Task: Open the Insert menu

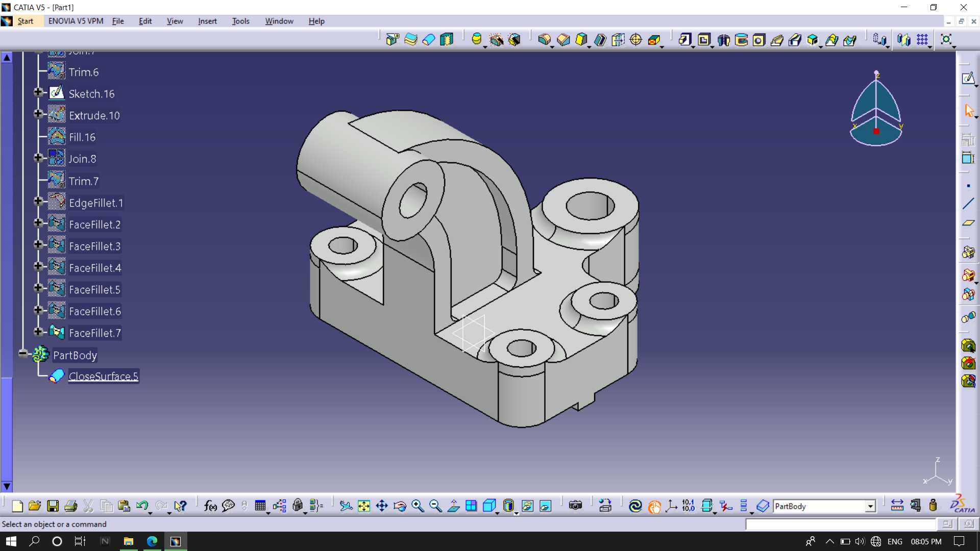Action: [207, 21]
